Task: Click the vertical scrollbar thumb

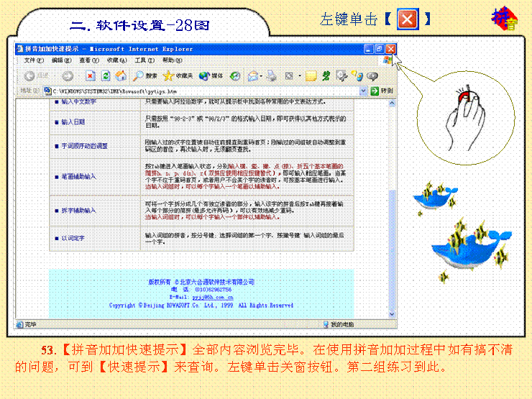Action: point(392,249)
